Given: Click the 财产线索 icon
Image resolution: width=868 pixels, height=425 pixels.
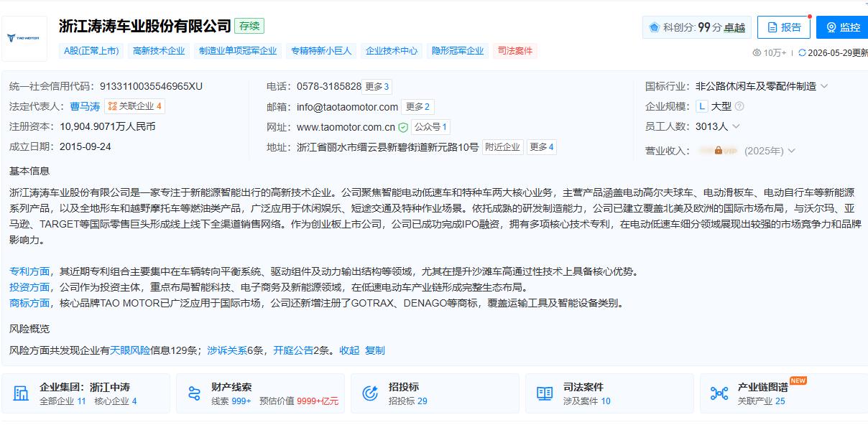Looking at the screenshot, I should 194,393.
